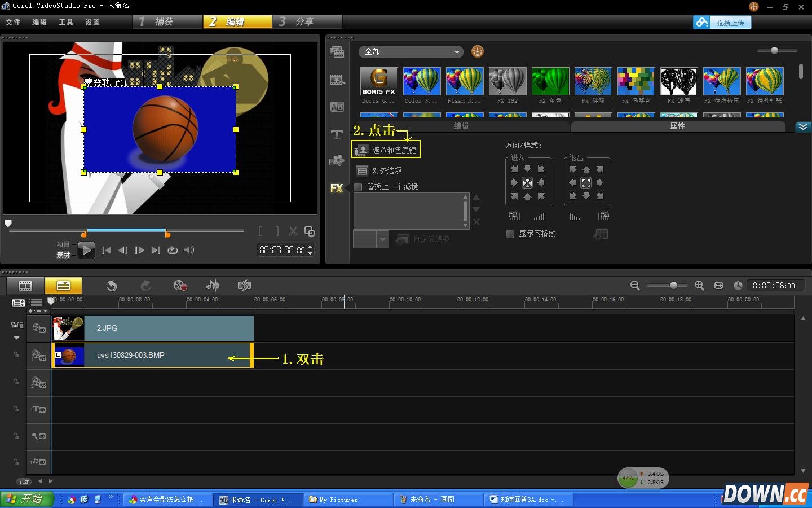The height and width of the screenshot is (508, 812).
Task: Click the scissors split clip icon
Action: [x=293, y=231]
